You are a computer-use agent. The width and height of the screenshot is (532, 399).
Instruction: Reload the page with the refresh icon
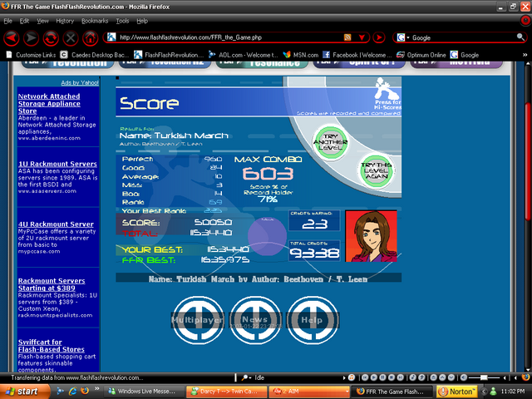tap(51, 37)
